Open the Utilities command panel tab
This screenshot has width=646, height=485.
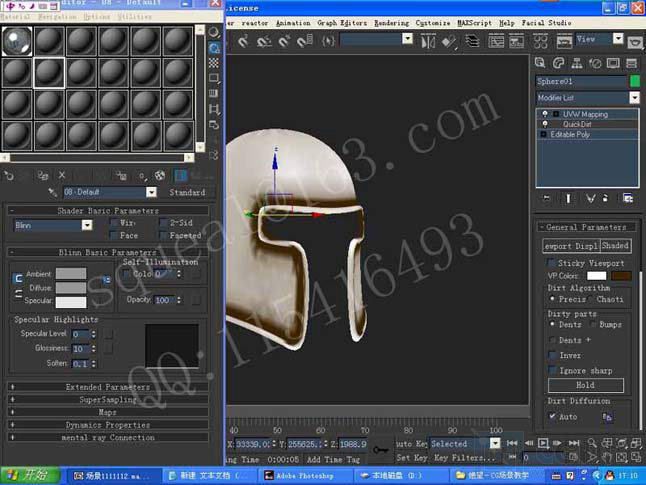pos(631,63)
